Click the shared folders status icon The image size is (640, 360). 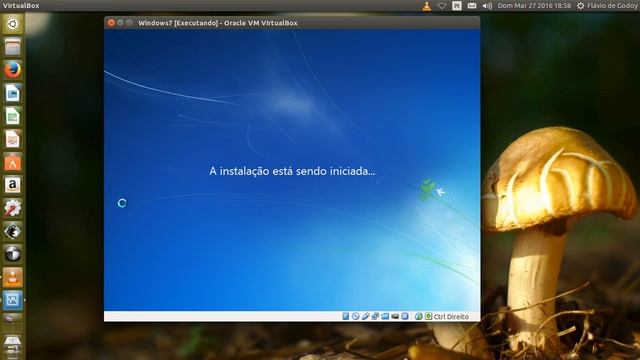(385, 316)
